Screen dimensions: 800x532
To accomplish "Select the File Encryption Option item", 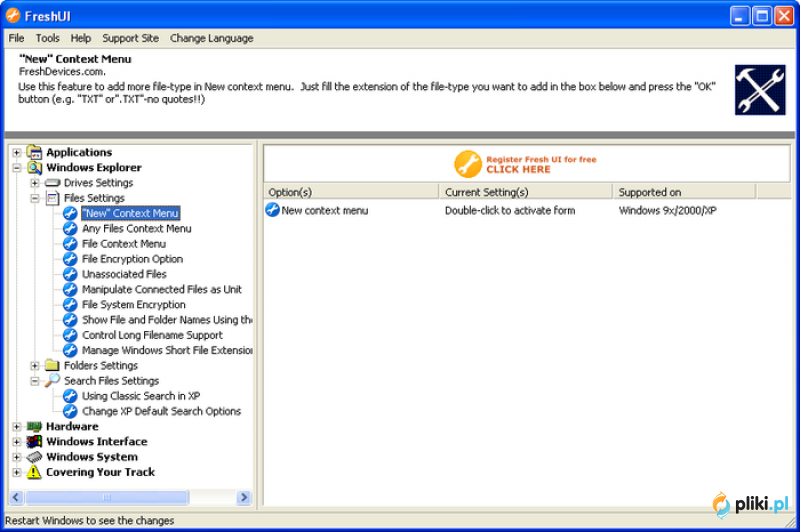I will coord(132,259).
